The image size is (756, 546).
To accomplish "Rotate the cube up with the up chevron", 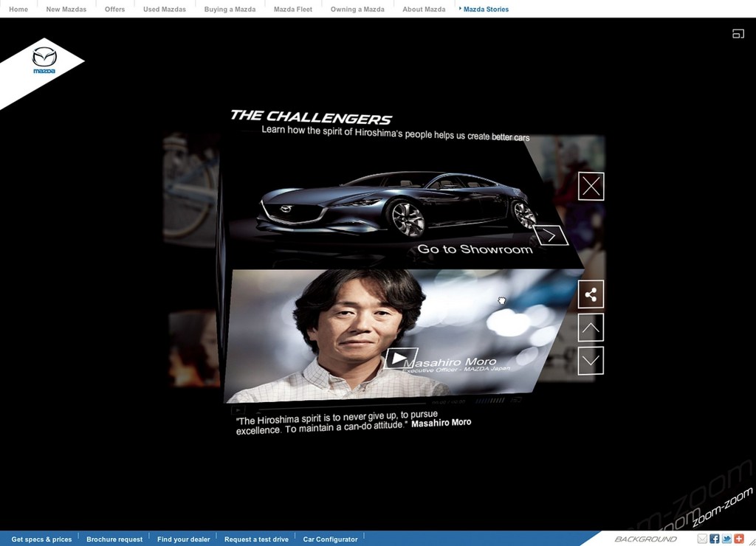I will coord(591,328).
